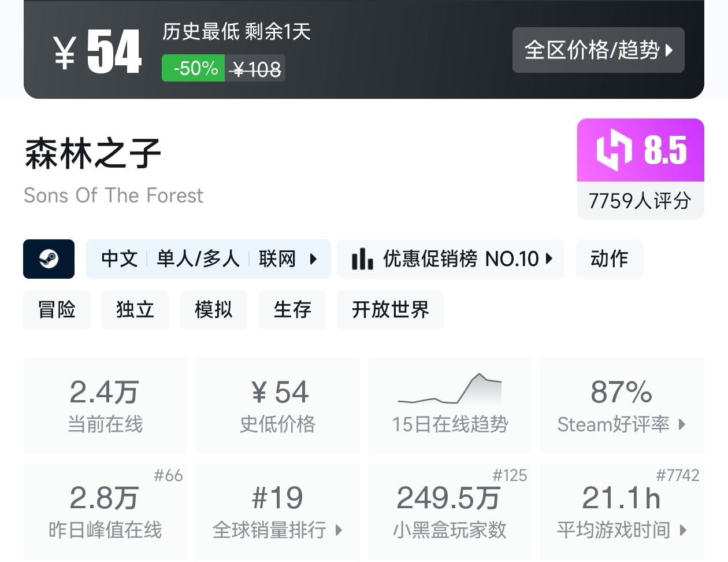Open the 7759人评分 rating count
Screen dimensions: 728x562
[640, 201]
